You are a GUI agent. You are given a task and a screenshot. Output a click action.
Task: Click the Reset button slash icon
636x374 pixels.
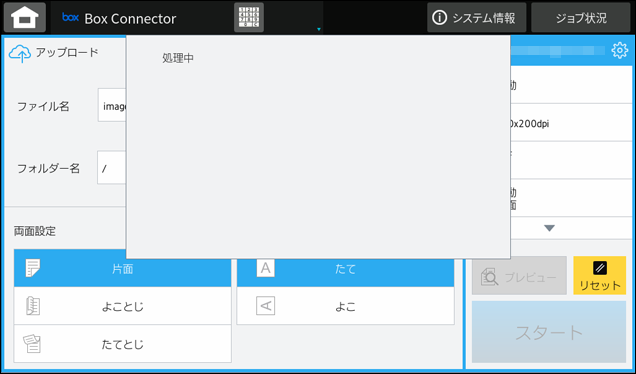pyautogui.click(x=600, y=268)
